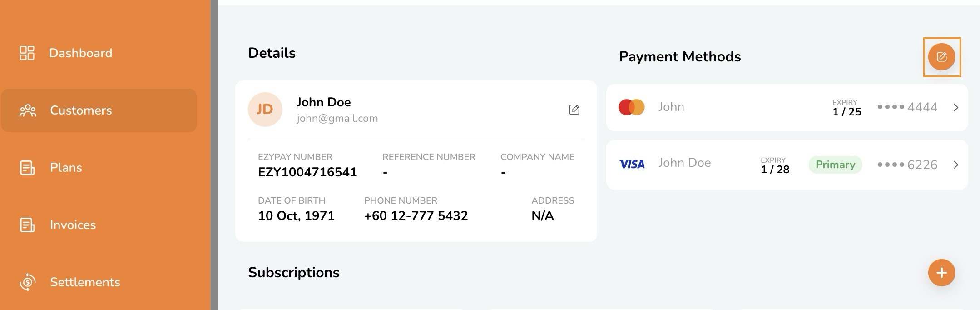Click the Primary badge on Visa card

coord(835,165)
